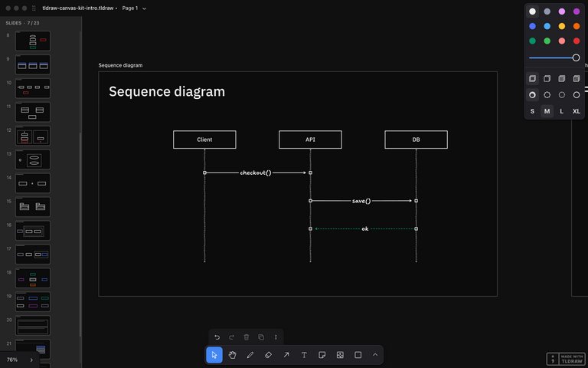Open slide 18 thumbnail
The width and height of the screenshot is (588, 368).
tap(33, 278)
